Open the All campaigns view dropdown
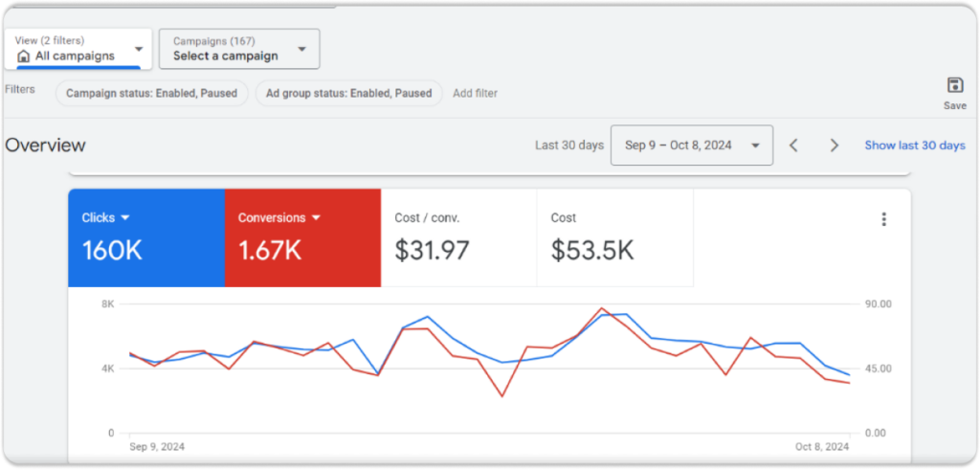This screenshot has height=470, width=980. 78,49
